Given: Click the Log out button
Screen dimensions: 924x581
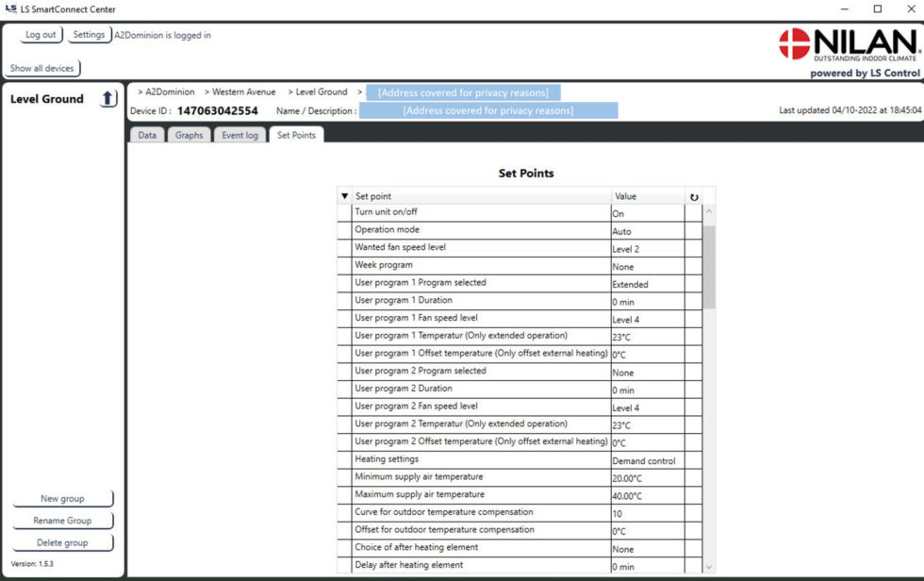Looking at the screenshot, I should click(40, 35).
